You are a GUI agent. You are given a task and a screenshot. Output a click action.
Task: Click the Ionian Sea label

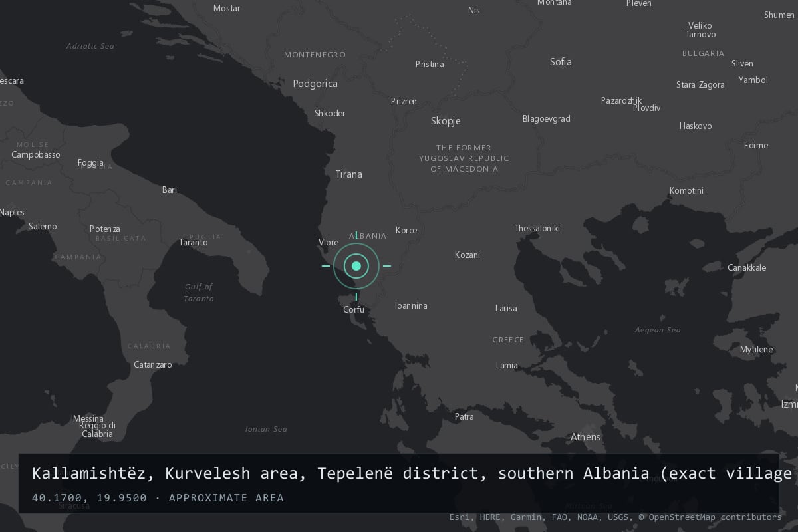tap(266, 430)
